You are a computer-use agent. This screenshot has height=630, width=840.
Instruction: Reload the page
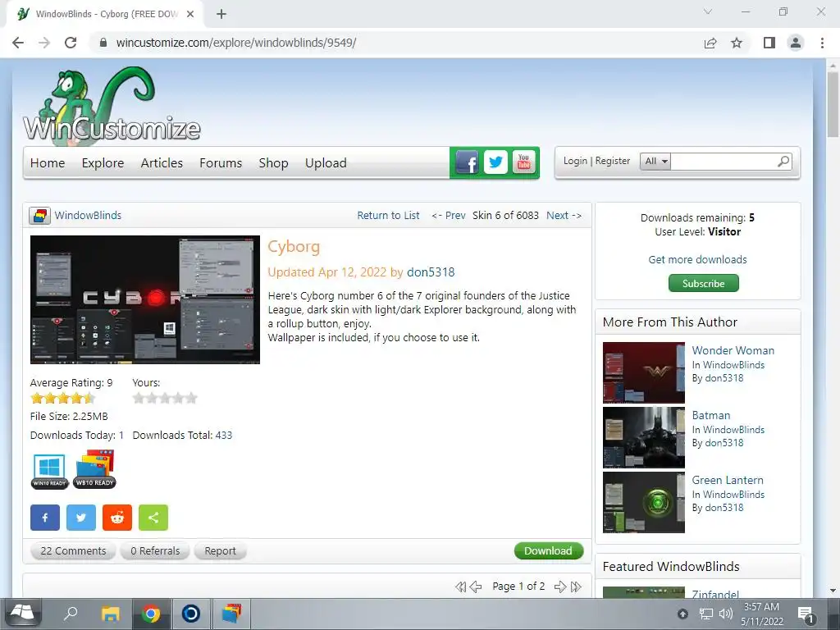coord(71,43)
